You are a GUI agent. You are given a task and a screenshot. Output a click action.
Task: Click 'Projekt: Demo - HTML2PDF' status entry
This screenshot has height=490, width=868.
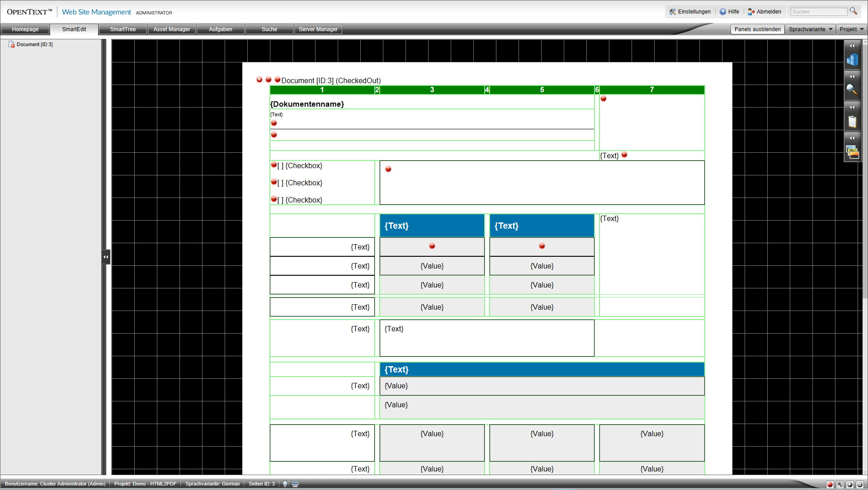pyautogui.click(x=145, y=484)
